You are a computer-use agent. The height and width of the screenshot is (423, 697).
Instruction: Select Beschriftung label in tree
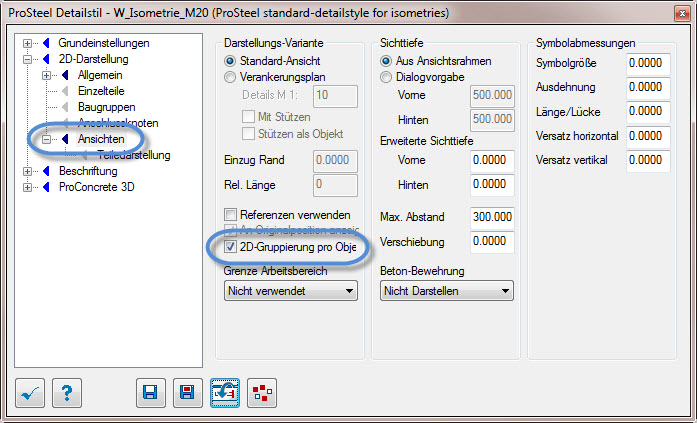[88, 171]
